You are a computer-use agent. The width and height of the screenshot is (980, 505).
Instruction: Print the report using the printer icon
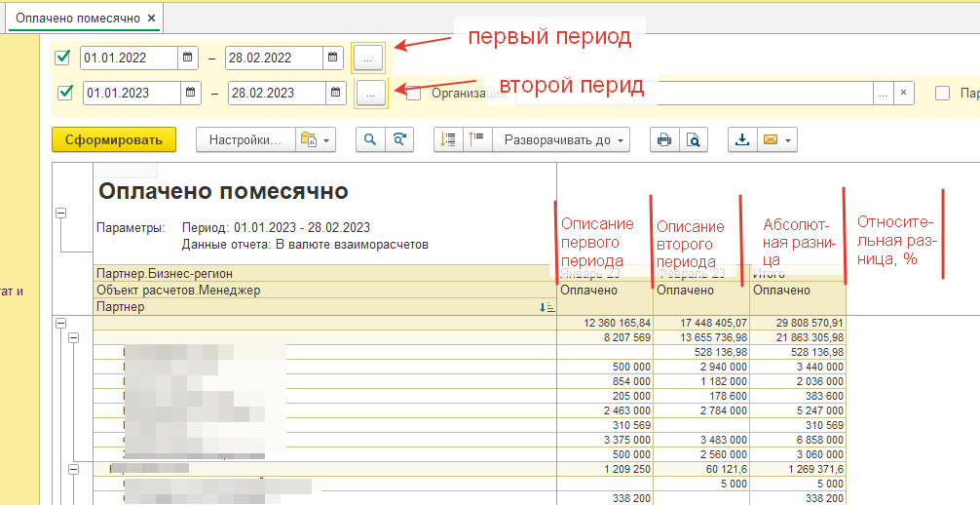[664, 139]
